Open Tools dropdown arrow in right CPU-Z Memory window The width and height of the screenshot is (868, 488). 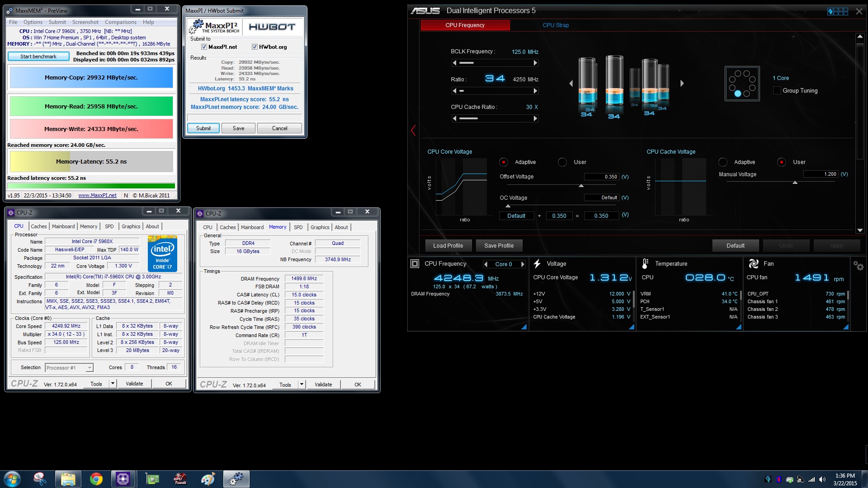tap(302, 385)
